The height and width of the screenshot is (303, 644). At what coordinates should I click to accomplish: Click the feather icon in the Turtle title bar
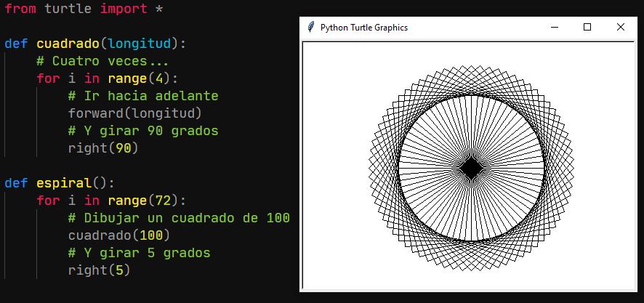coord(311,27)
